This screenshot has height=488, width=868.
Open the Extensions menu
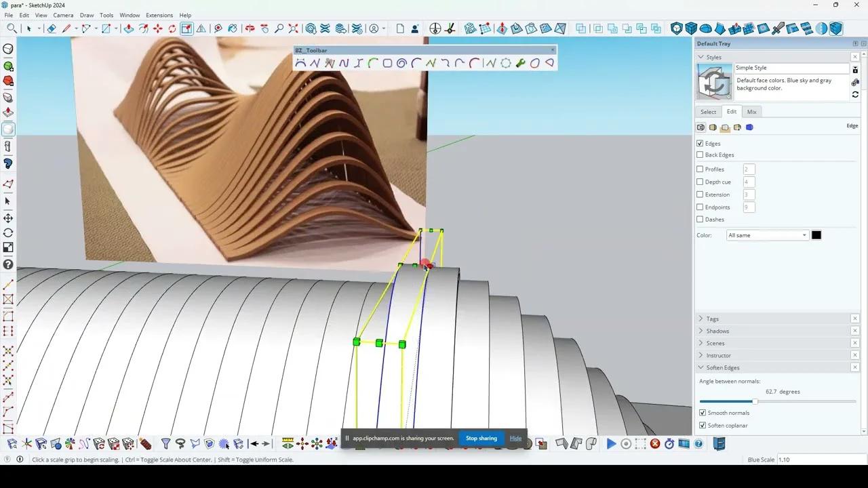(159, 15)
